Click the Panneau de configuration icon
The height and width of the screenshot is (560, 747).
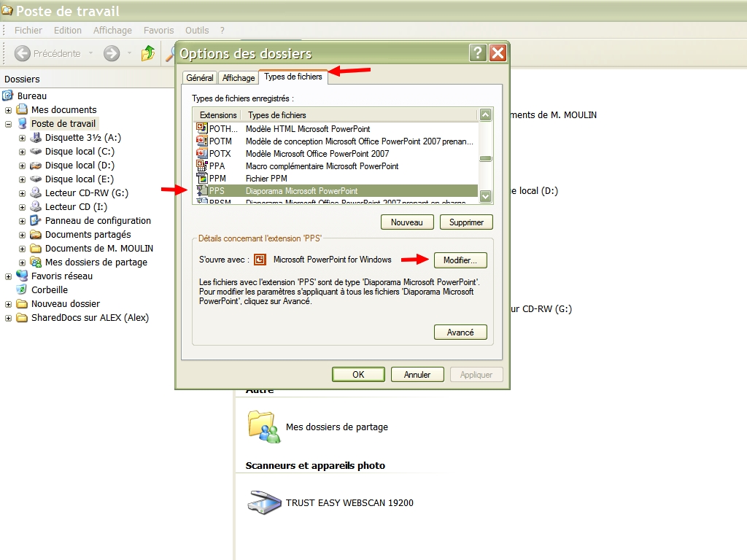[36, 221]
